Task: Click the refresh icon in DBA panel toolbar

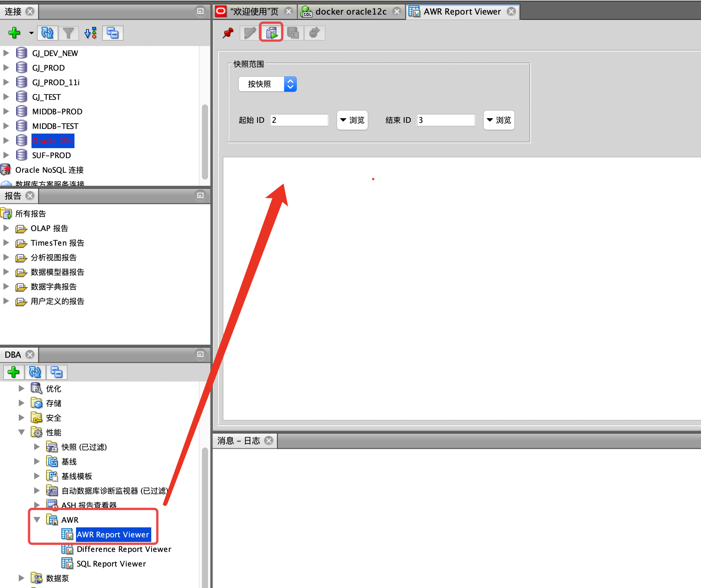Action: point(35,372)
